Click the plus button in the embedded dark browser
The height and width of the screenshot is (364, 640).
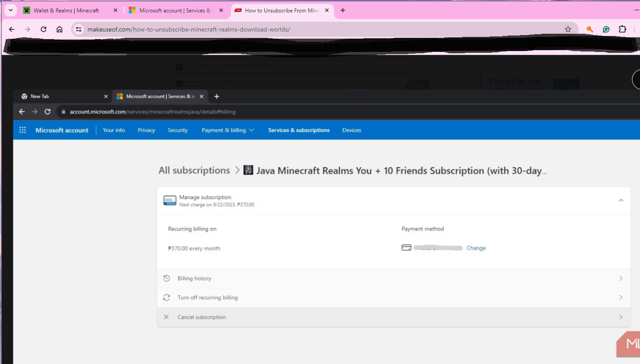click(217, 96)
